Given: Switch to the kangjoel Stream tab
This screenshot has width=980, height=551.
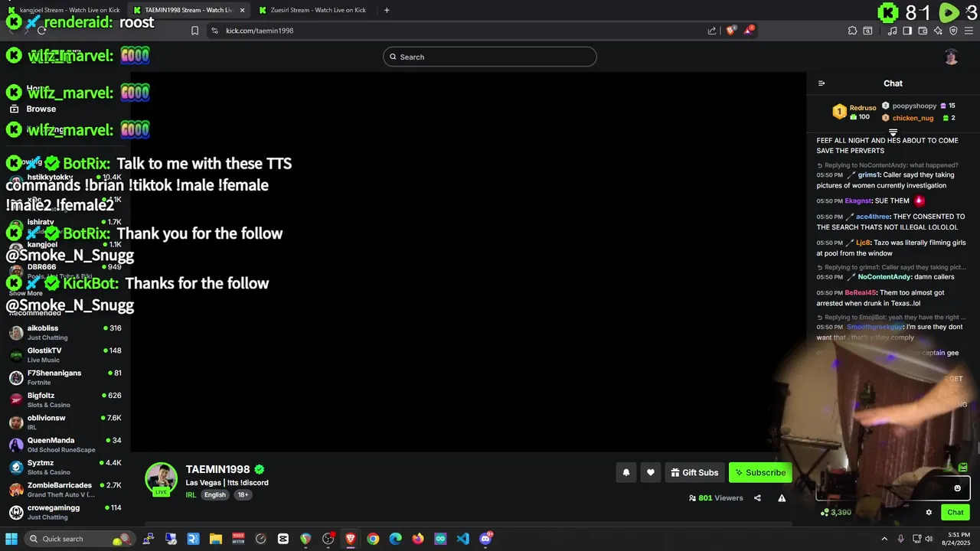Looking at the screenshot, I should tap(64, 10).
